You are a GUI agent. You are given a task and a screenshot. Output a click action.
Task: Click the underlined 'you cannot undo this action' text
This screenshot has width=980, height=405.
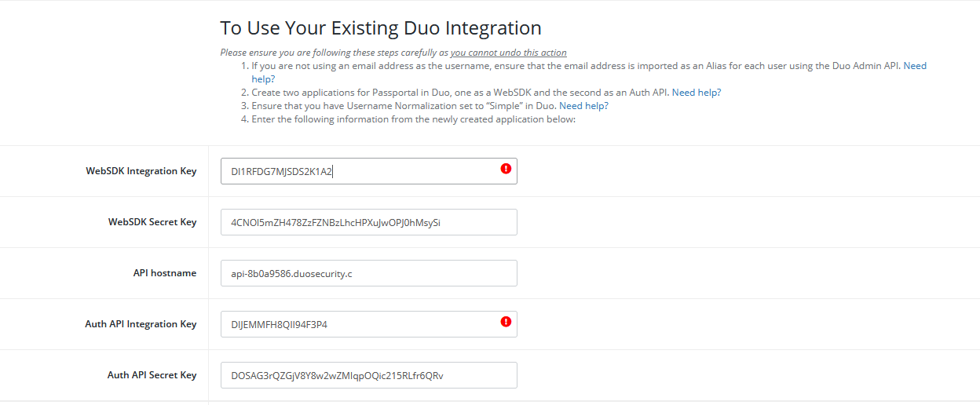click(509, 53)
